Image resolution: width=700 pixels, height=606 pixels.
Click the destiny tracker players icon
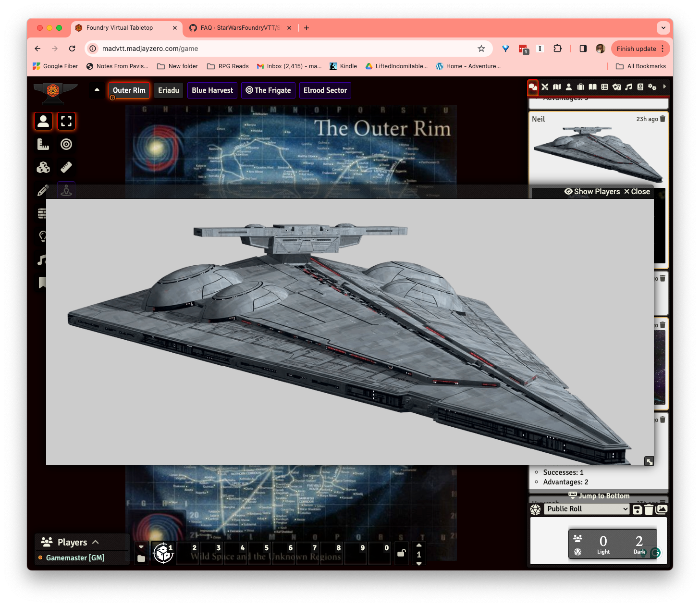pos(578,538)
